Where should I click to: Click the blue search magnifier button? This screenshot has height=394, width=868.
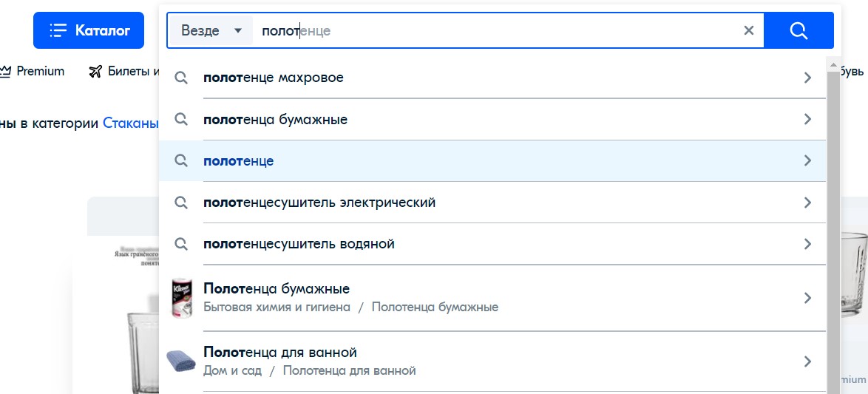(799, 30)
